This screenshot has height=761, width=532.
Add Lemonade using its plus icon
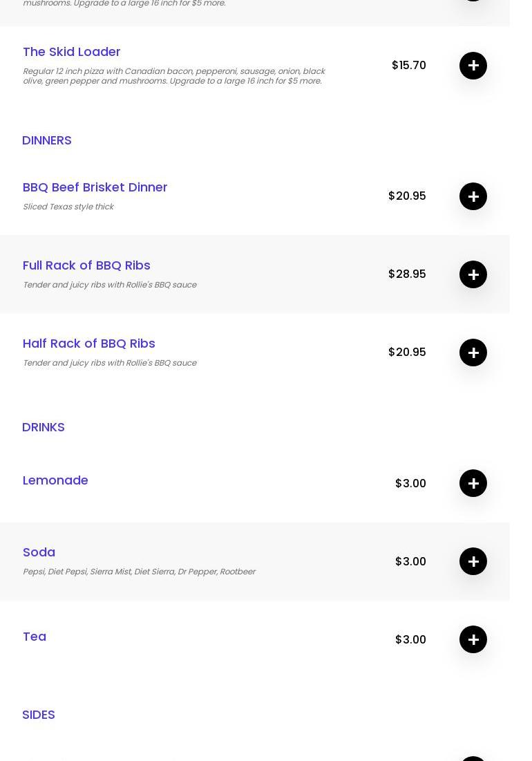473,483
